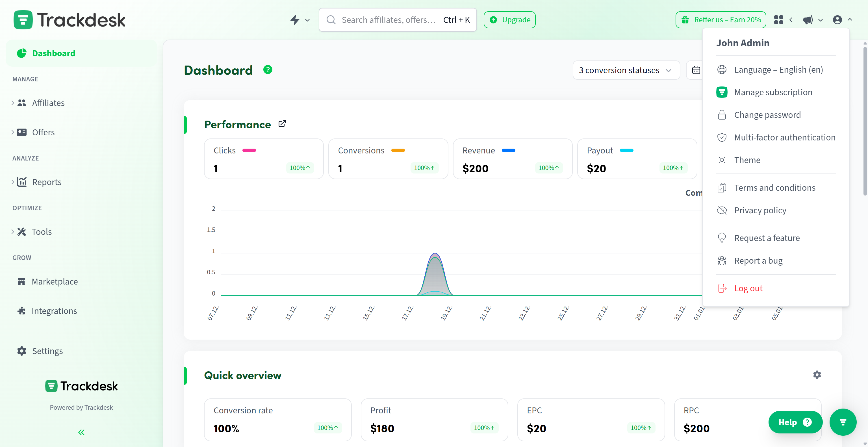Click the Dashboard help question mark icon

(268, 70)
